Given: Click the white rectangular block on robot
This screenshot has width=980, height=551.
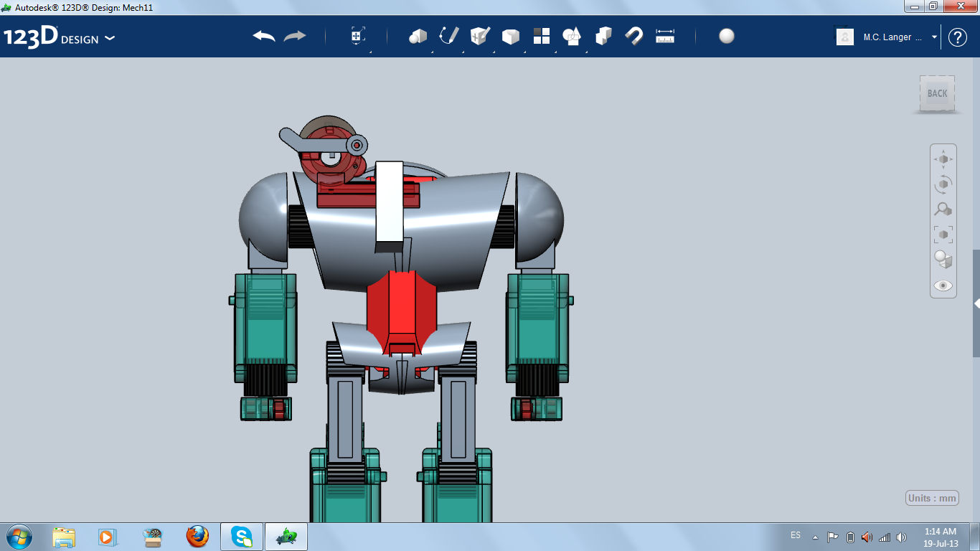Looking at the screenshot, I should (390, 202).
